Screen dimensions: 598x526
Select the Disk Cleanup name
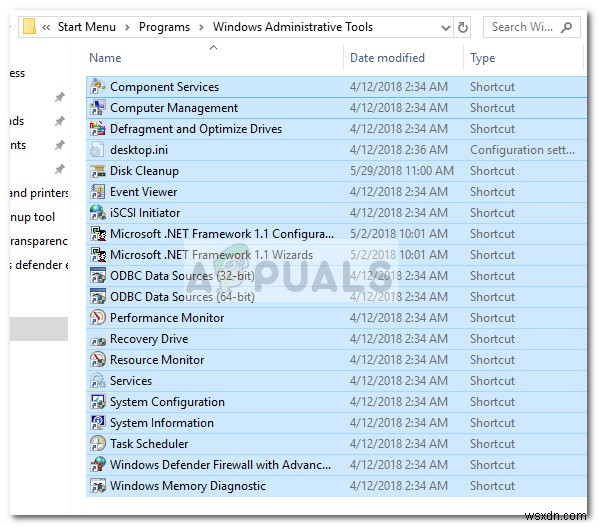coord(144,171)
